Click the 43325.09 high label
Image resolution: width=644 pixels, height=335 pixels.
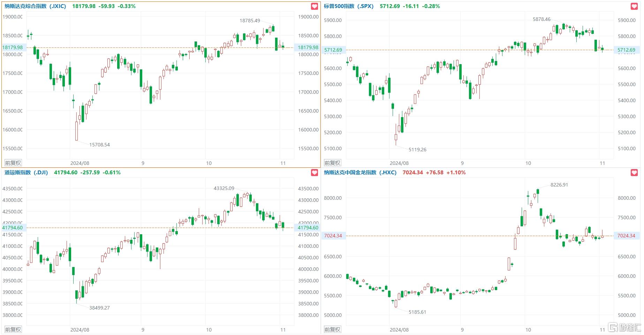tap(224, 188)
